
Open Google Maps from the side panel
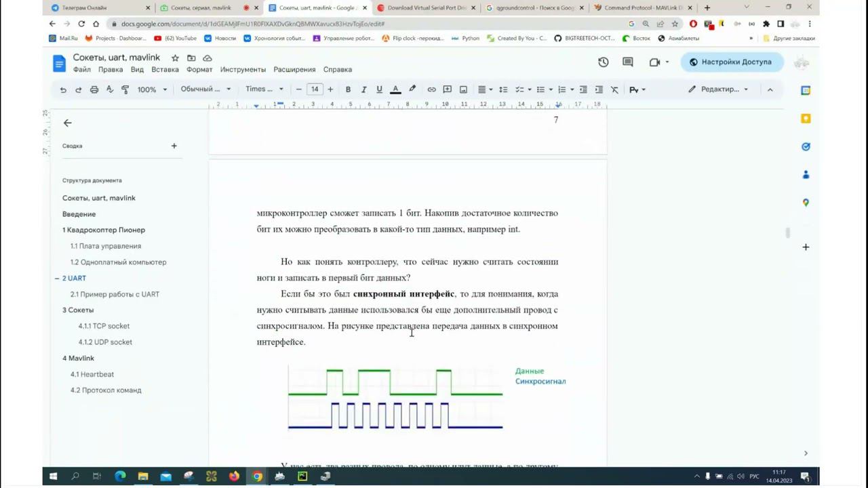(806, 203)
